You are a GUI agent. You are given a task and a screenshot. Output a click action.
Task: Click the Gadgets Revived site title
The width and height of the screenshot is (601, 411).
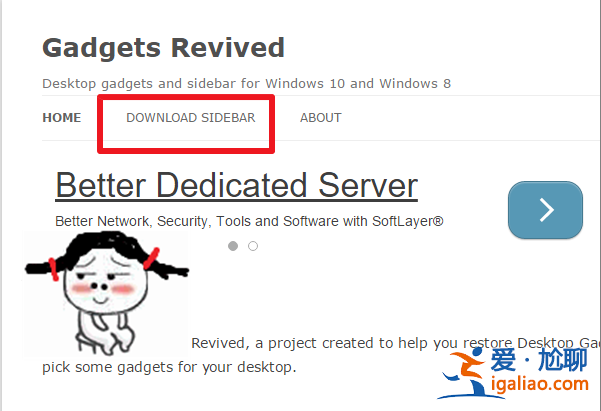pyautogui.click(x=163, y=49)
